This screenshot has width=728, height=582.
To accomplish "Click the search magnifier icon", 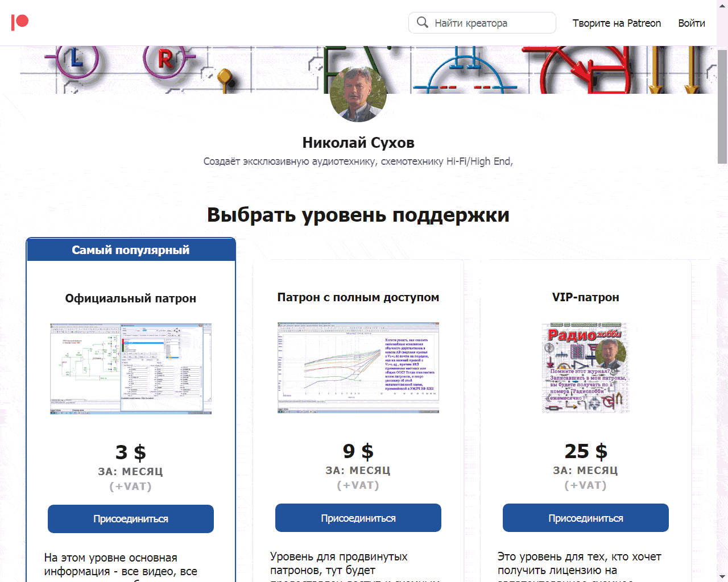I will pos(422,23).
